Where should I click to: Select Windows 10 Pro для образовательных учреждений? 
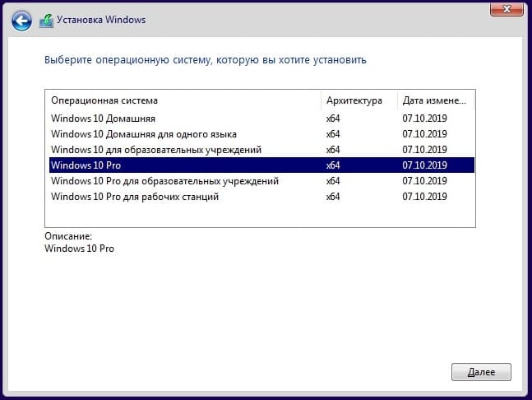(x=261, y=181)
